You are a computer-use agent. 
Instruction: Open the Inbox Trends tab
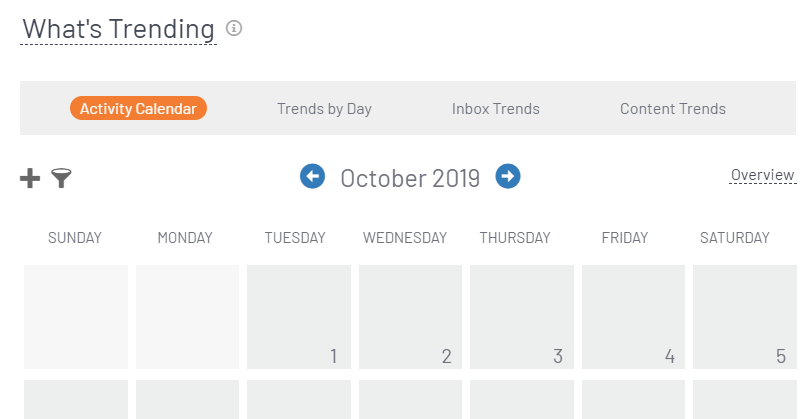click(495, 109)
